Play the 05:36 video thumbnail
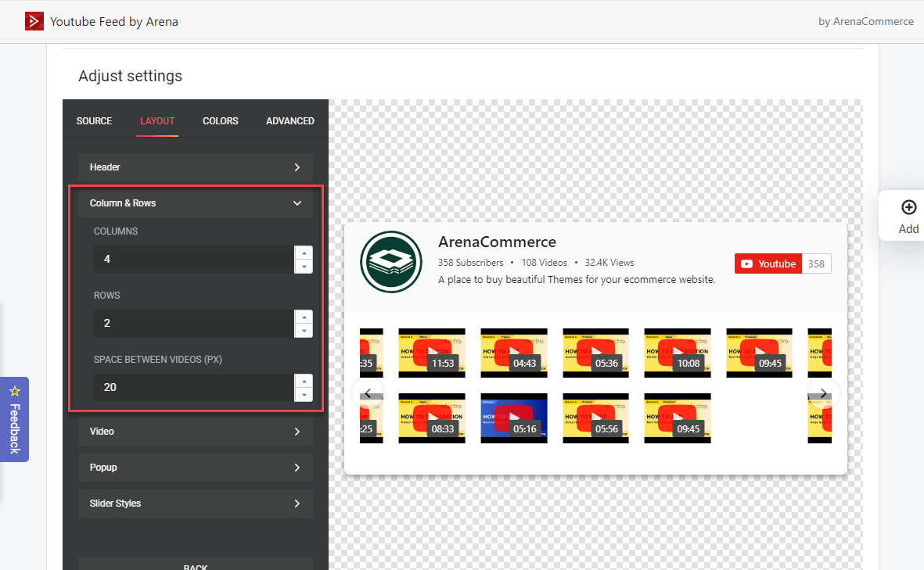 (595, 353)
